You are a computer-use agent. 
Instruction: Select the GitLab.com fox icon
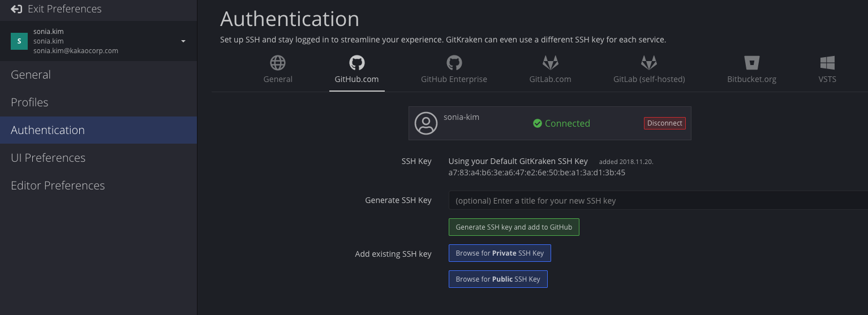[550, 62]
